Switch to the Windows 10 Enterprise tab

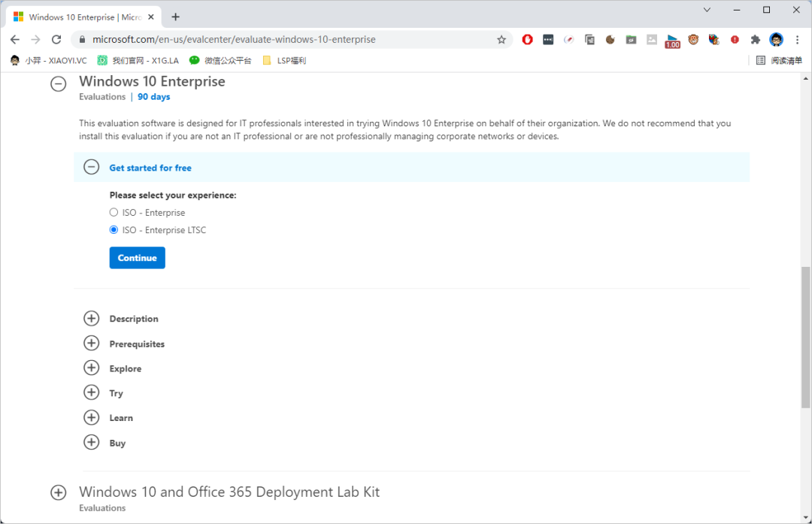[x=83, y=17]
